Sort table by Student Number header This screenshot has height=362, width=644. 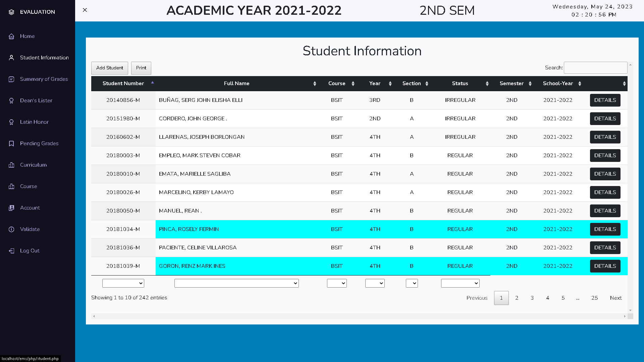pos(123,83)
